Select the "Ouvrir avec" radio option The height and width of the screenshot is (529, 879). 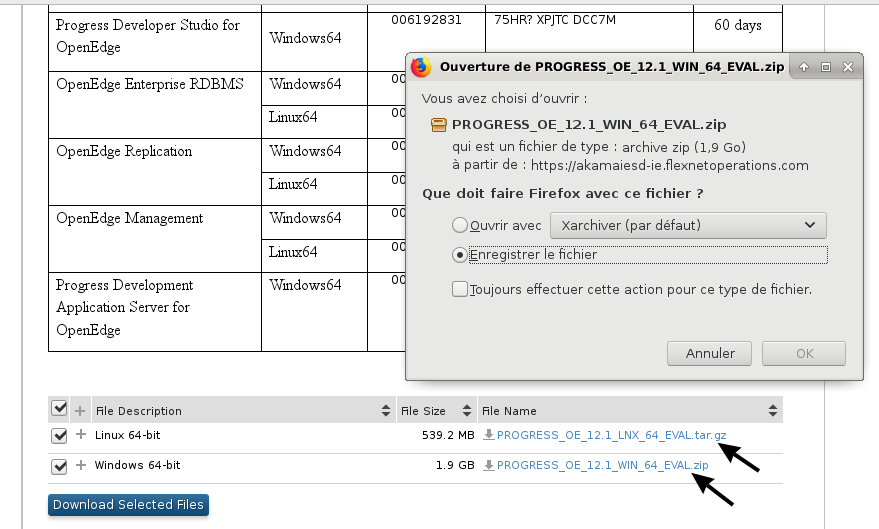tap(460, 225)
